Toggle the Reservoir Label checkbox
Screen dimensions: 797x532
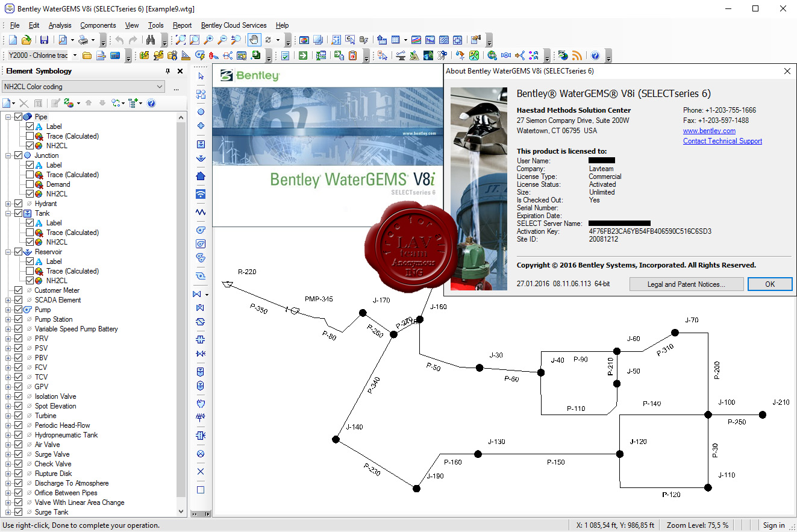click(30, 261)
